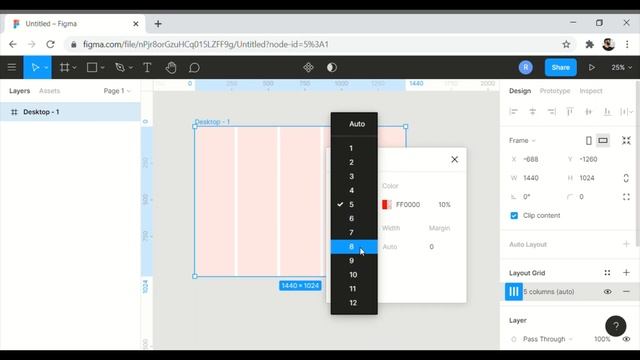Select the Move tool

[x=35, y=67]
